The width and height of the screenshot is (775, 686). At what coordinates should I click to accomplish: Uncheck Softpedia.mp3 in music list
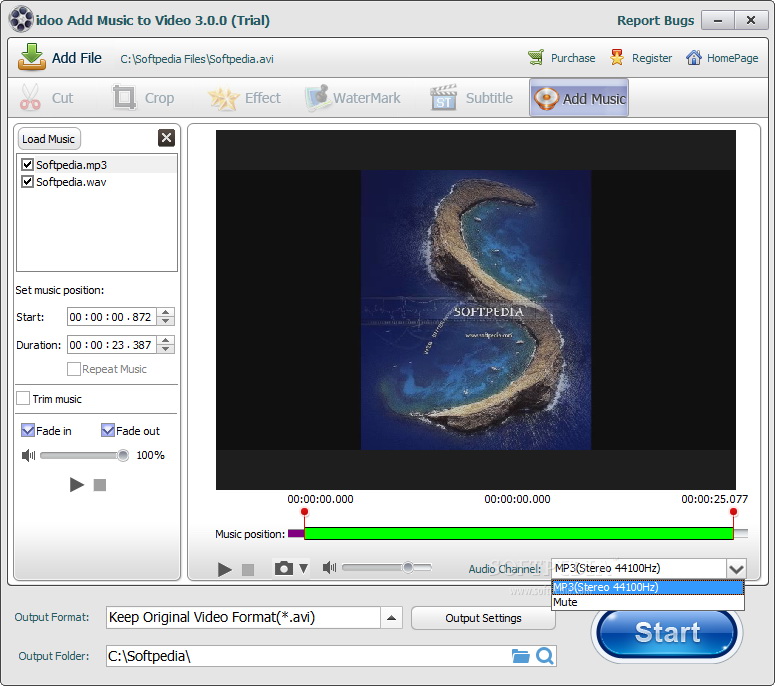(28, 165)
